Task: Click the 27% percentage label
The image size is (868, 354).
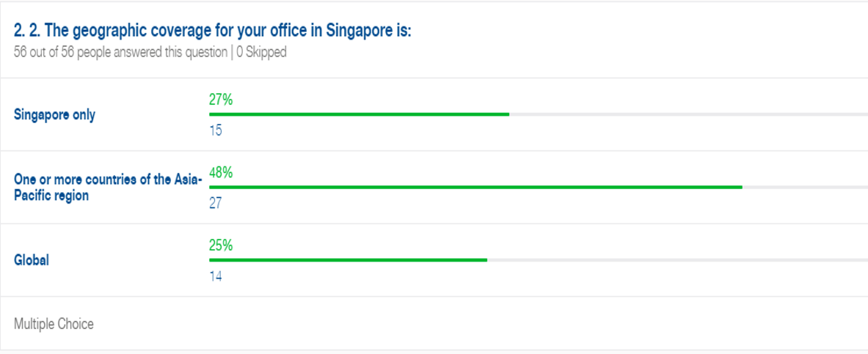Action: click(x=221, y=100)
